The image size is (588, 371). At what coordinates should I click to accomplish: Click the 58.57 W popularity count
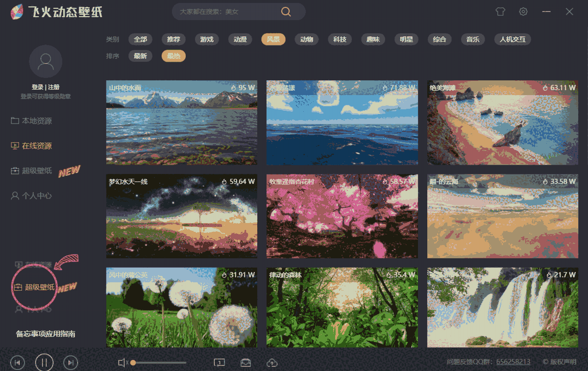[x=403, y=181]
